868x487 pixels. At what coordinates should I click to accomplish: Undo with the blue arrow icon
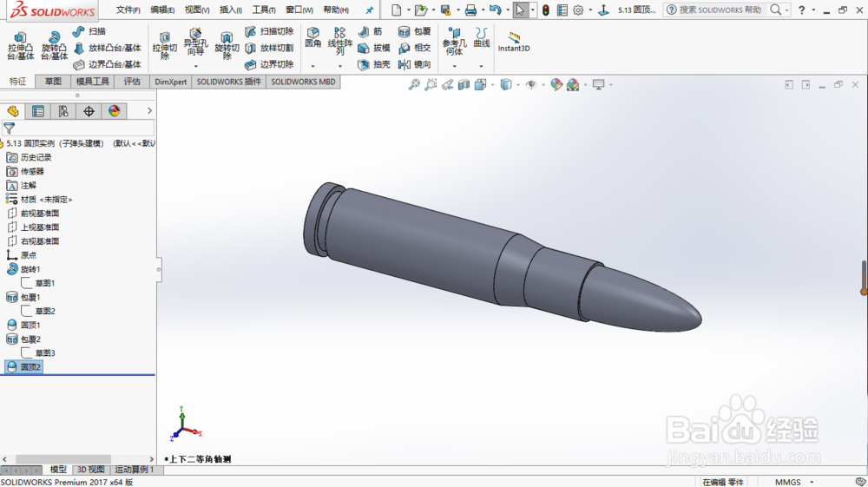pos(496,10)
